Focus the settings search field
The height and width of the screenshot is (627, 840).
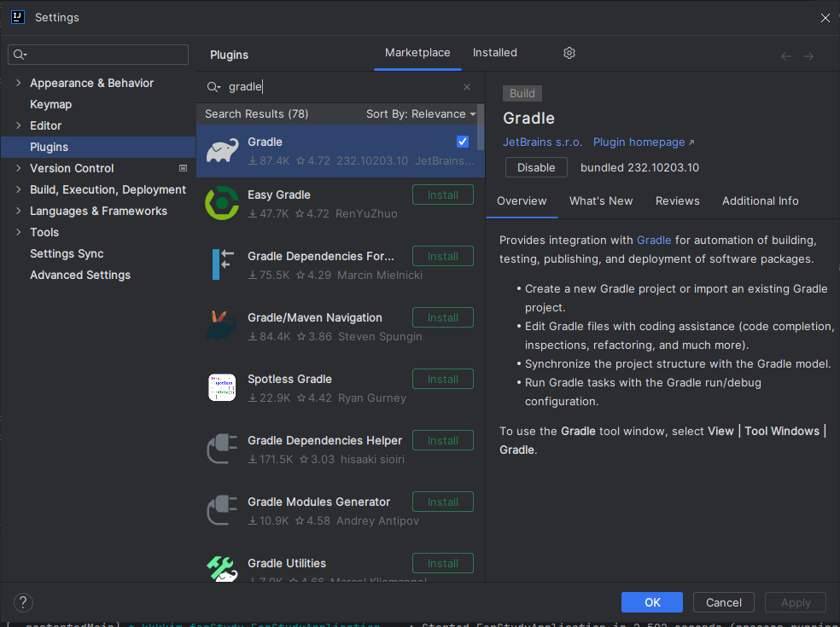coord(98,54)
